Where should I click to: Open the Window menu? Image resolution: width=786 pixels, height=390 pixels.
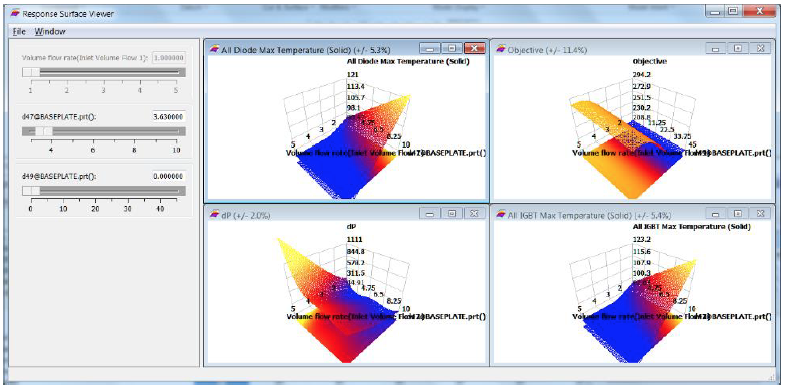tap(50, 32)
